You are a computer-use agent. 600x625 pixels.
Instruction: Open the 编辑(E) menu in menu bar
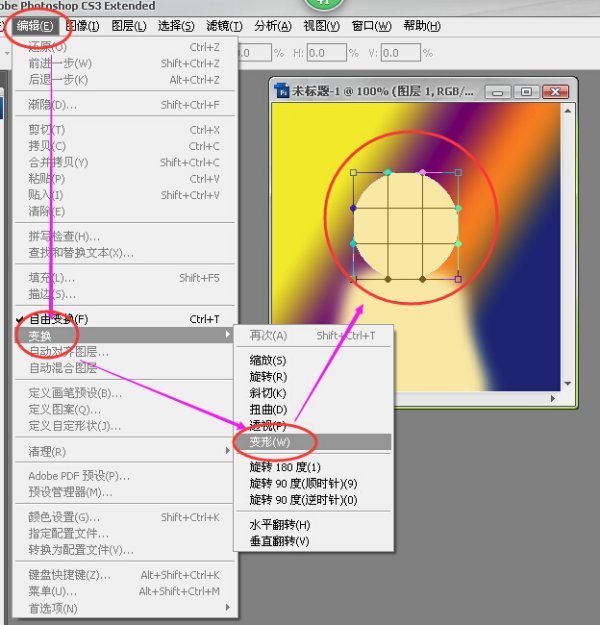[x=34, y=25]
